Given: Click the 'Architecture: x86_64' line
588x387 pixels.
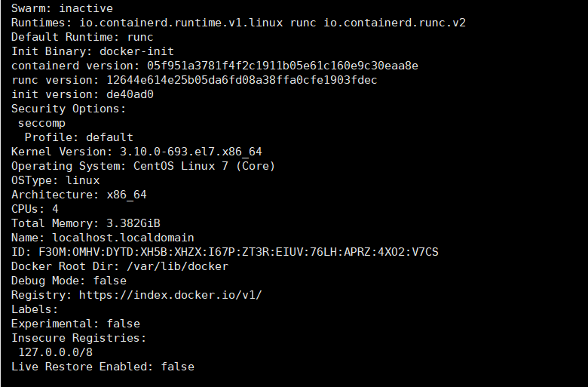Looking at the screenshot, I should (78, 195).
